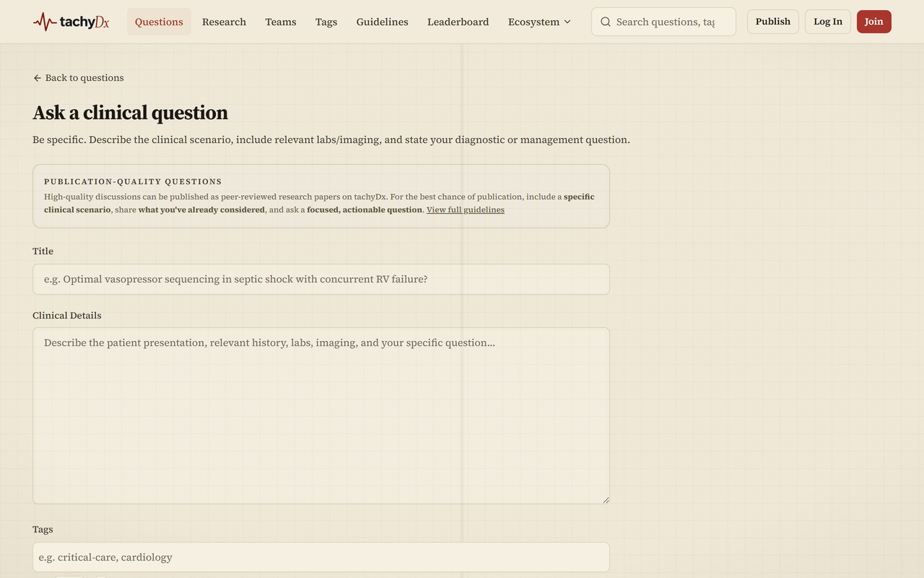Click the search magnifier icon
Screen dimensions: 924x578
coord(606,22)
